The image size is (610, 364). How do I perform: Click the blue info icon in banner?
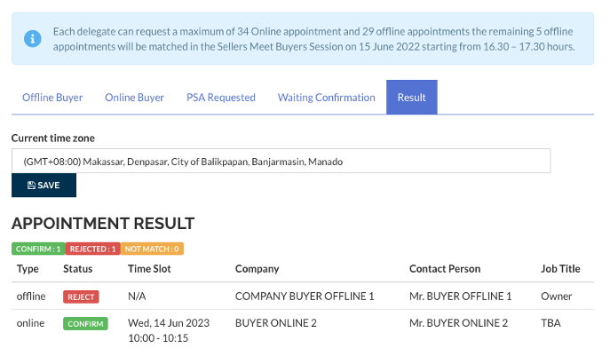click(x=32, y=38)
